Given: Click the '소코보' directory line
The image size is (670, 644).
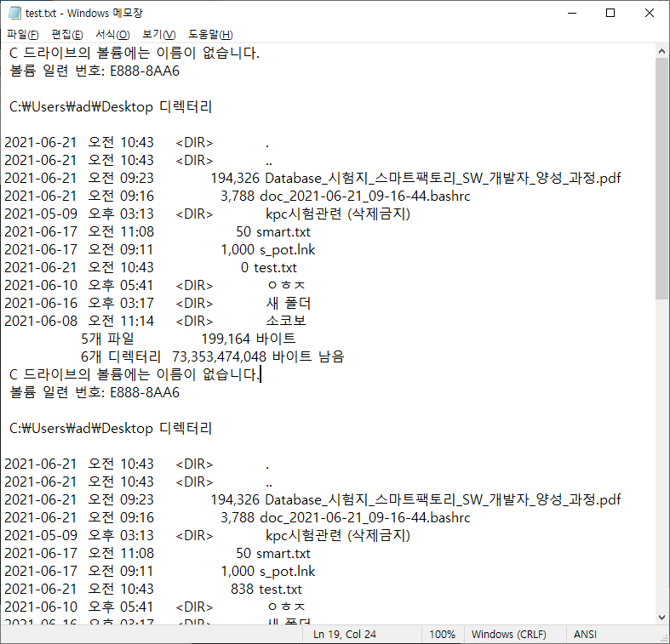Looking at the screenshot, I should point(155,321).
